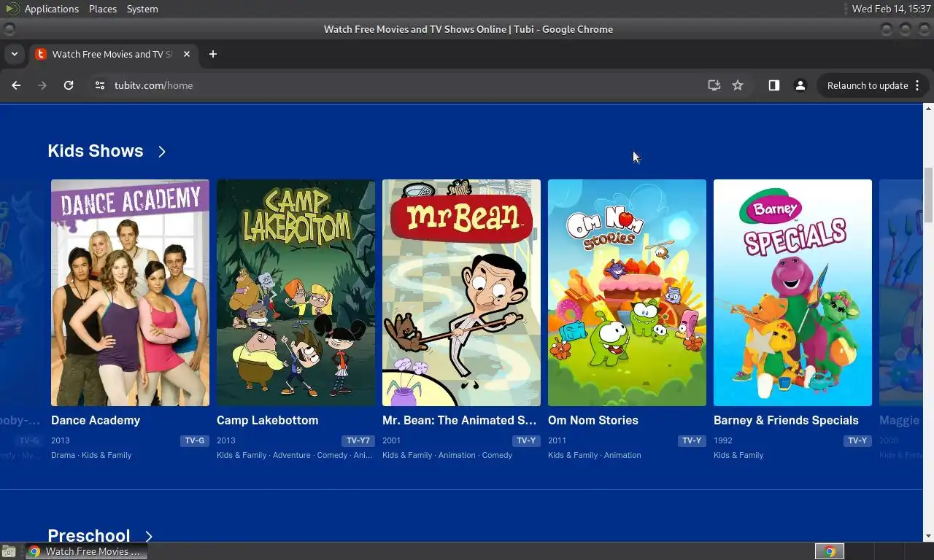Click the TV-Y badge under Mr. Bean
The width and height of the screenshot is (934, 560).
point(526,440)
